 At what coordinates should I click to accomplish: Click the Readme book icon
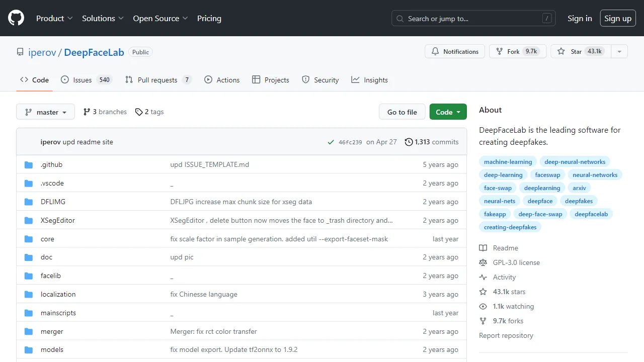tap(483, 248)
